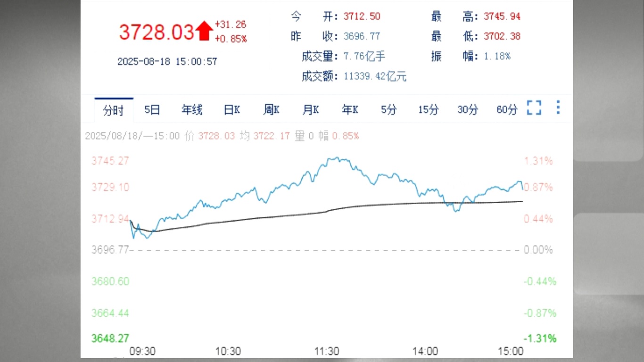The height and width of the screenshot is (362, 644).
Task: Open the three-dot more options menu
Action: point(558,108)
